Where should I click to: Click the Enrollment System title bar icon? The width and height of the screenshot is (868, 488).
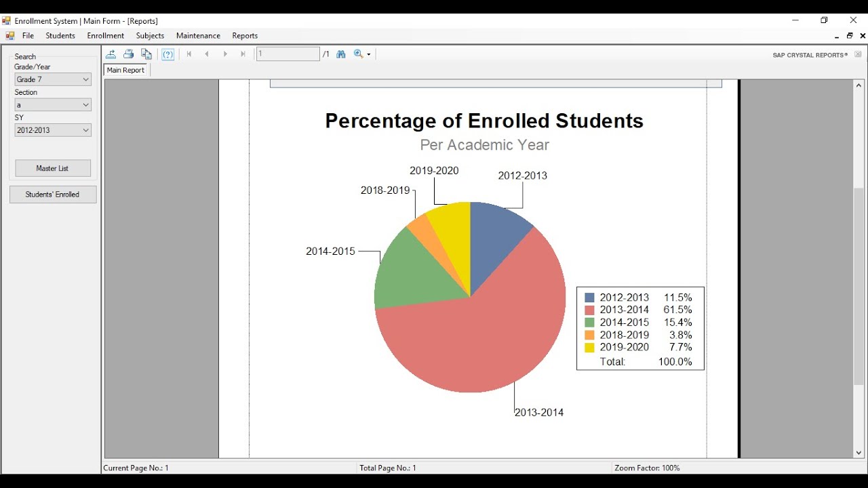pyautogui.click(x=7, y=21)
